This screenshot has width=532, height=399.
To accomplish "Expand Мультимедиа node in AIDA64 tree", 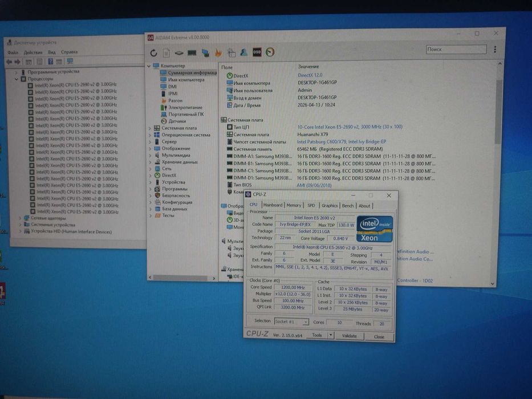I will click(x=151, y=155).
